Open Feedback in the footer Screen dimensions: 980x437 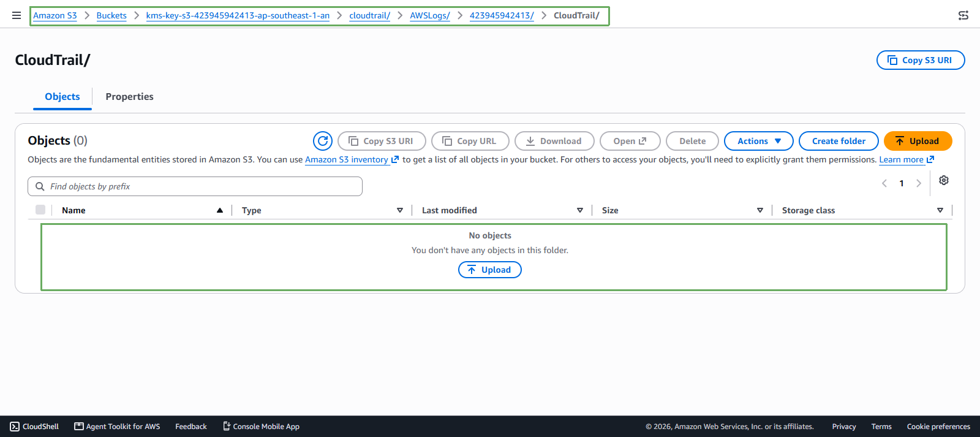click(191, 427)
